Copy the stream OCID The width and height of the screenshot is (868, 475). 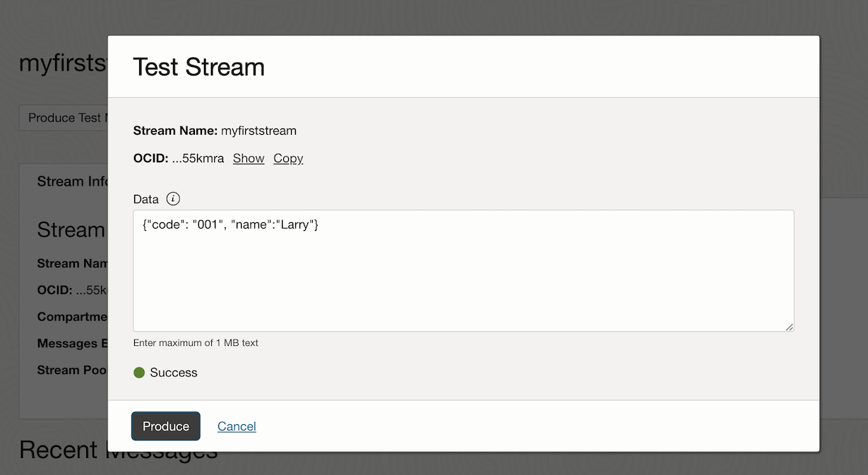(x=288, y=158)
